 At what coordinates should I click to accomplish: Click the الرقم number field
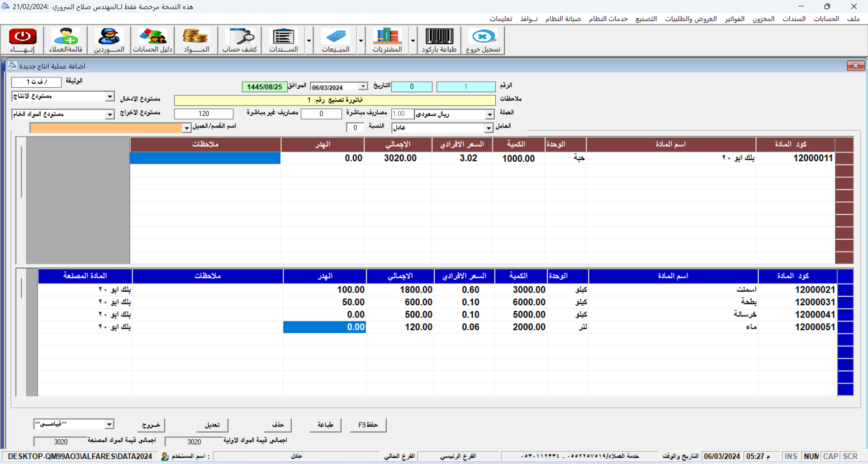tap(466, 86)
